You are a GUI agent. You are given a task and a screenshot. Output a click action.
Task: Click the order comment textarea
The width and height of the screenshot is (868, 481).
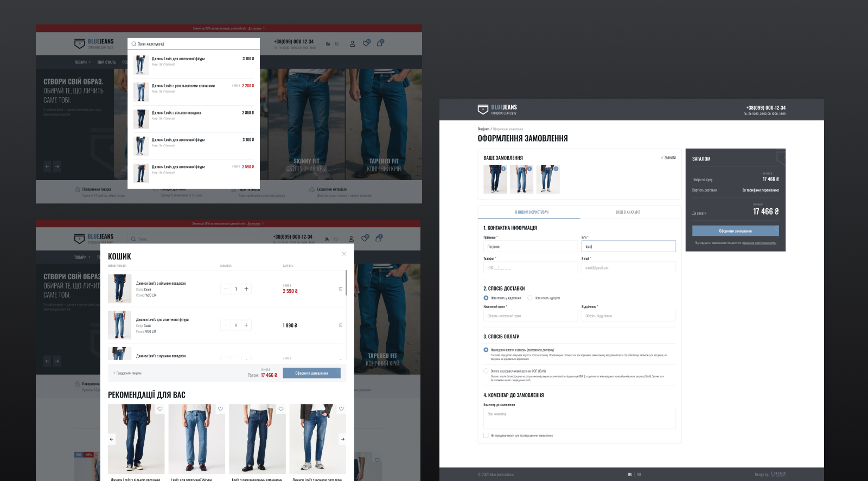tap(579, 419)
